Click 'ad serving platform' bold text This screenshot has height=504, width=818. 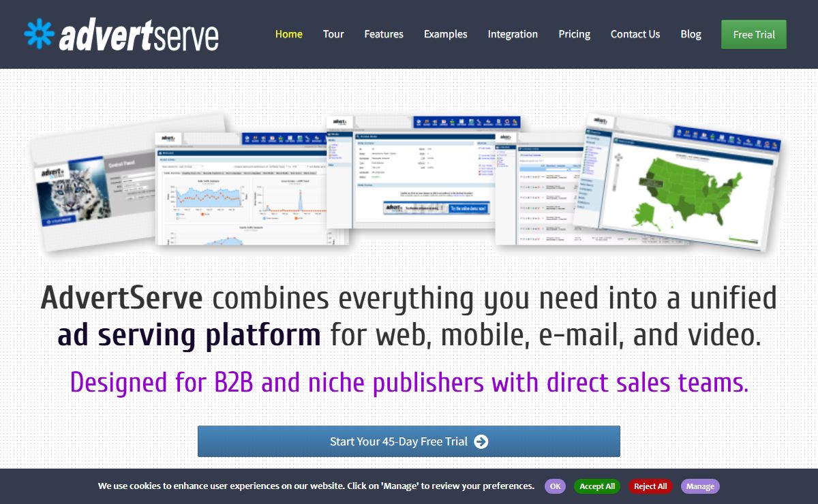pyautogui.click(x=189, y=335)
